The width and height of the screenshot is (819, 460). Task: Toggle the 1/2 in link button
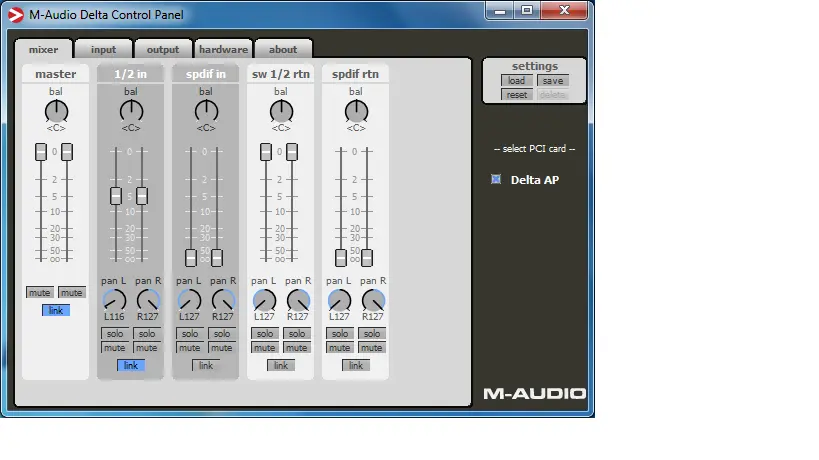pos(131,365)
